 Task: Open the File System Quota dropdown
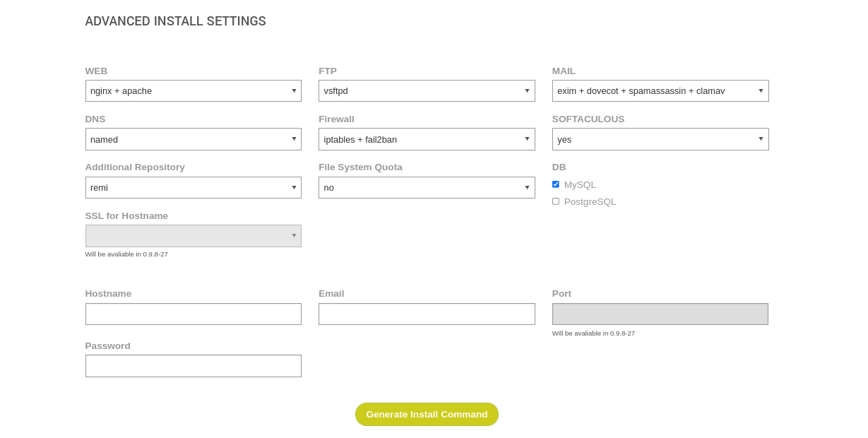point(427,187)
